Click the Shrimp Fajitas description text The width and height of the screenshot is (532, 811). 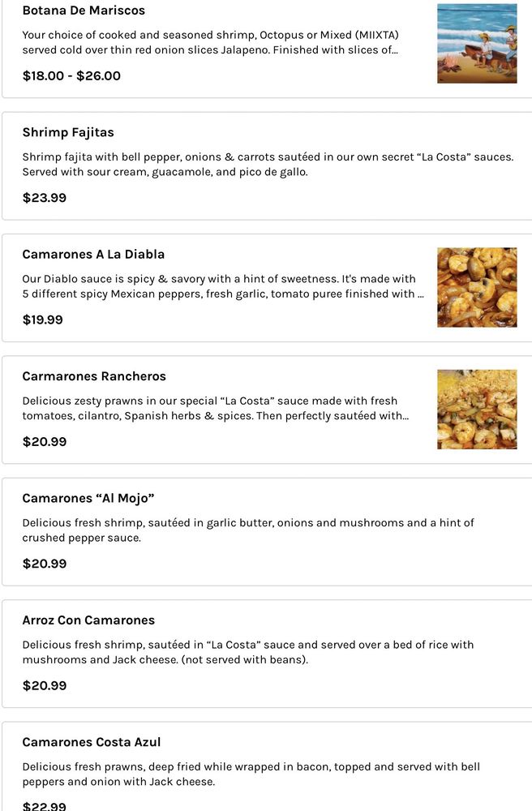tap(268, 165)
